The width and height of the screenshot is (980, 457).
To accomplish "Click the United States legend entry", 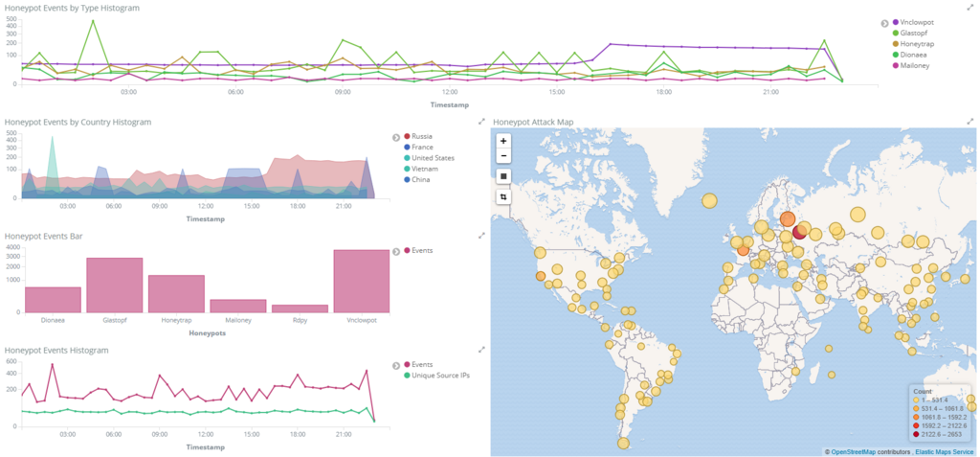I will pos(430,158).
